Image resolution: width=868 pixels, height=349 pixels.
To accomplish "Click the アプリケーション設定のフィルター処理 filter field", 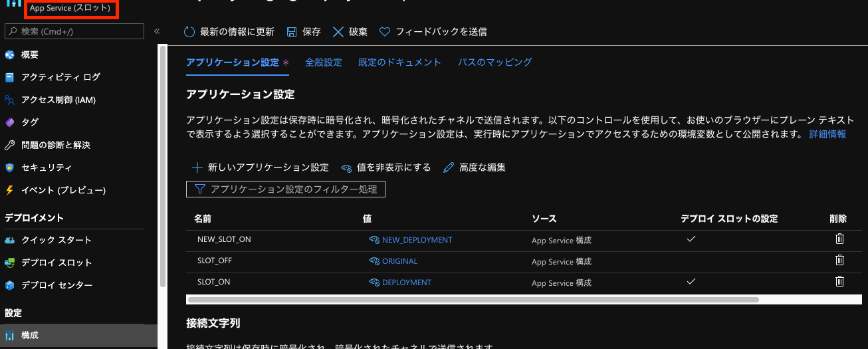I will click(286, 189).
